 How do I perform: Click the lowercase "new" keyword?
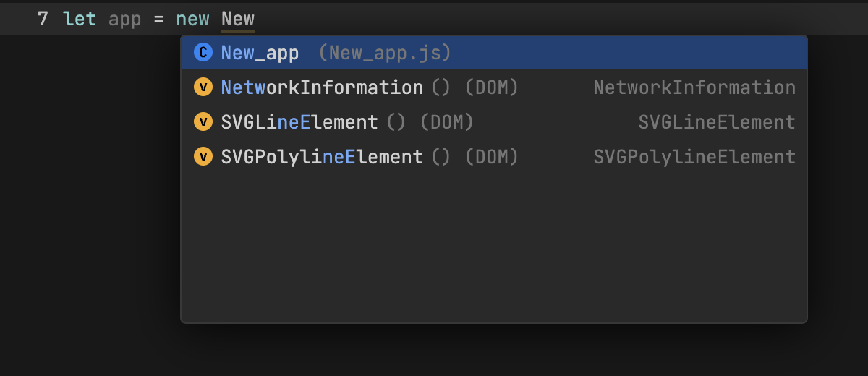point(192,19)
